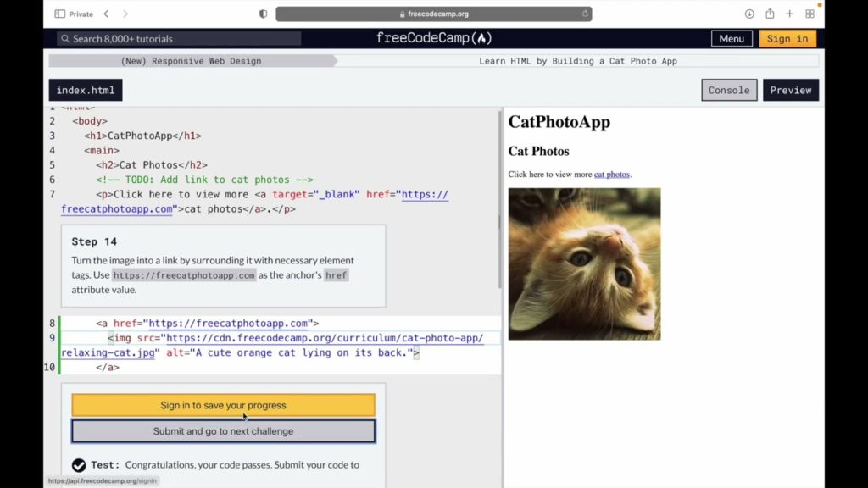Click the freeCodeCamp flame logo
Image resolution: width=868 pixels, height=488 pixels.
click(x=481, y=37)
